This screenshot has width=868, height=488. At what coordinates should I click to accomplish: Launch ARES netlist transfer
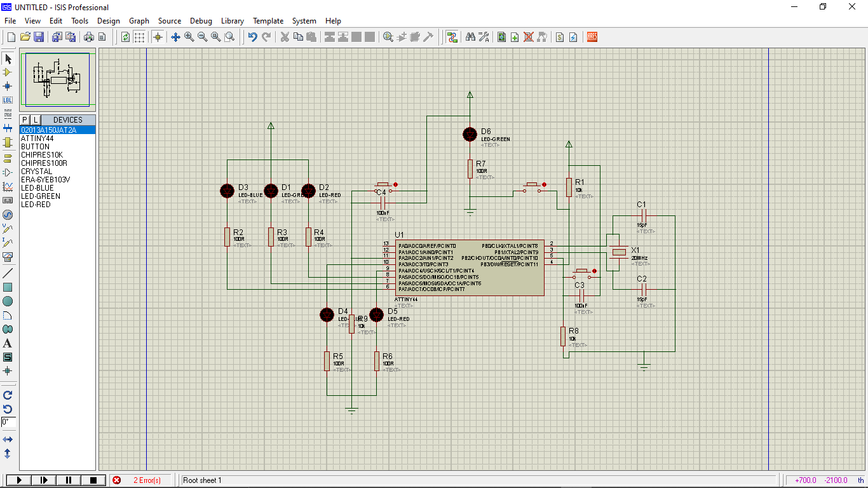592,37
